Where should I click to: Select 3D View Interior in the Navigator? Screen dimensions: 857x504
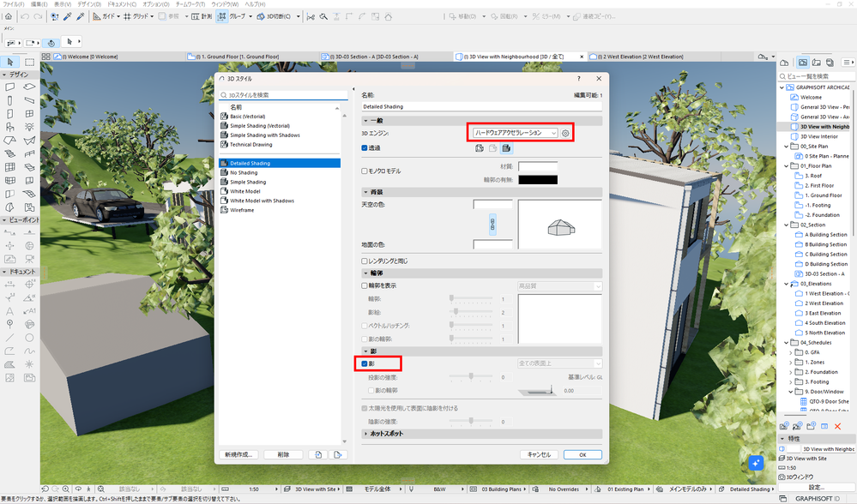pos(819,136)
